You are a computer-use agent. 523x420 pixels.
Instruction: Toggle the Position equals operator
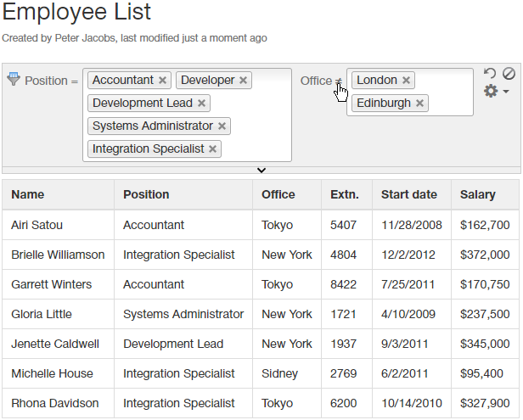(x=75, y=81)
